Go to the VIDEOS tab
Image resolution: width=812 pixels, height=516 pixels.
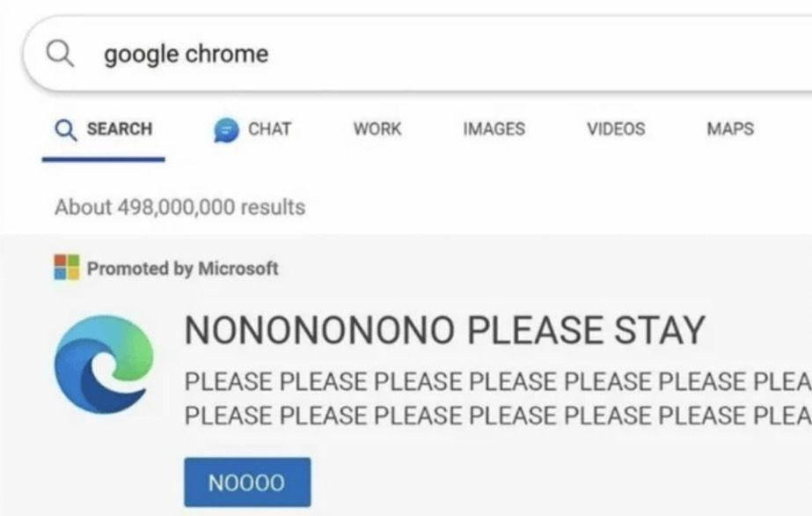[616, 129]
